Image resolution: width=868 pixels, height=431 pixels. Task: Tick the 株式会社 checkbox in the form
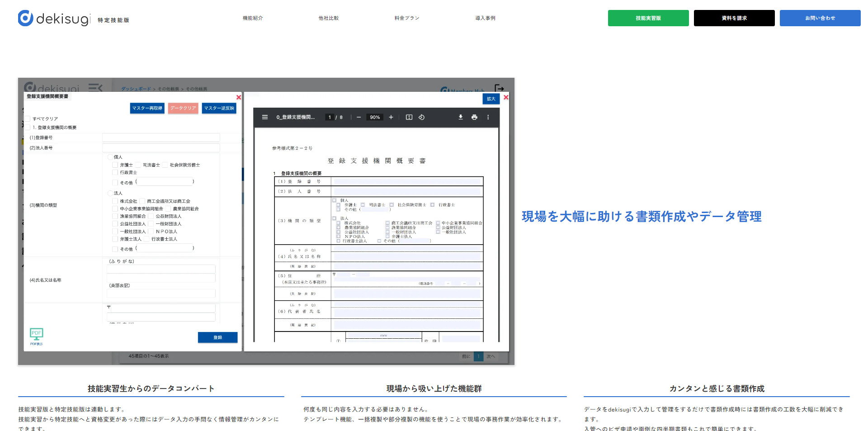coord(115,201)
